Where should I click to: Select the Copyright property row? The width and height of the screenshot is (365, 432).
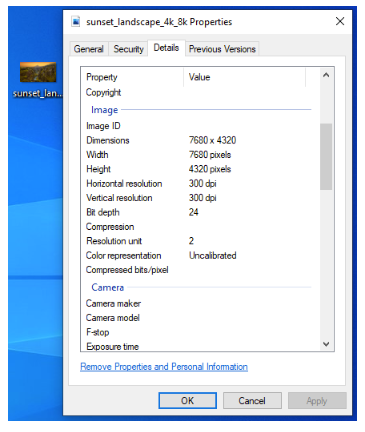[103, 92]
